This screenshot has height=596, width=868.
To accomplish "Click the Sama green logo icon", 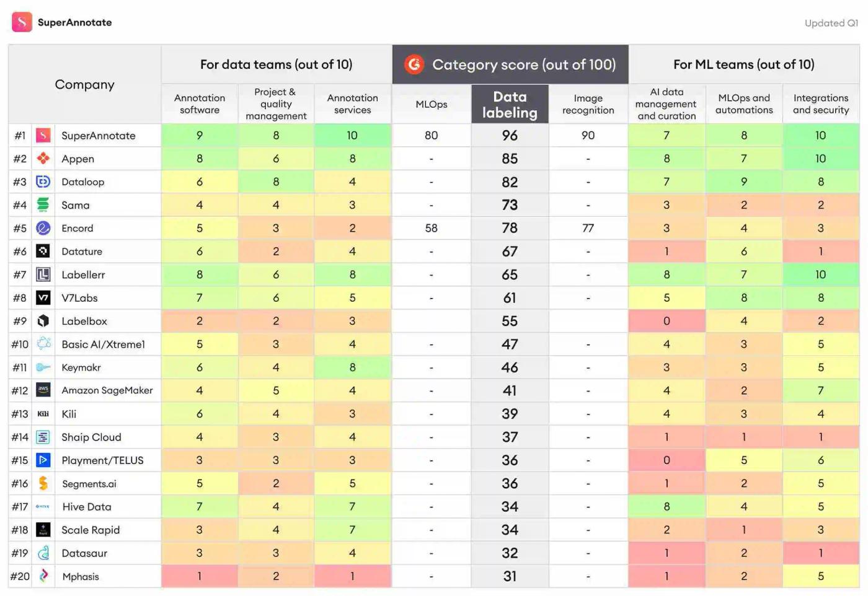I will point(43,204).
